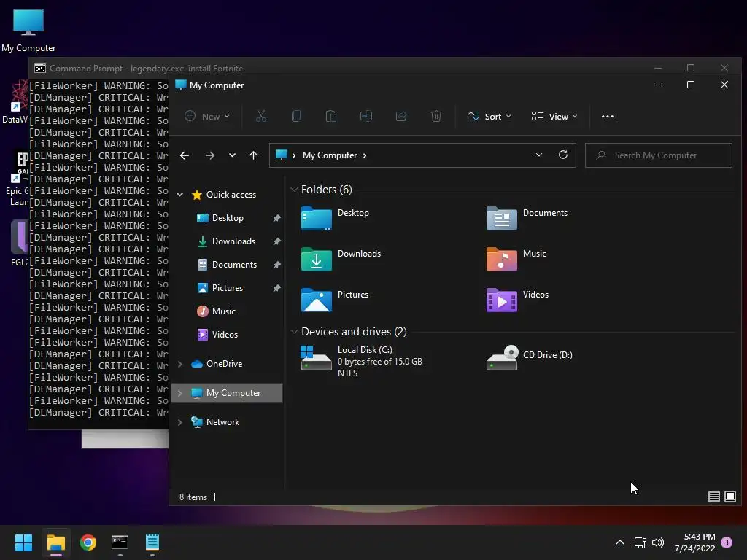Select Music in Quick access sidebar

[223, 311]
